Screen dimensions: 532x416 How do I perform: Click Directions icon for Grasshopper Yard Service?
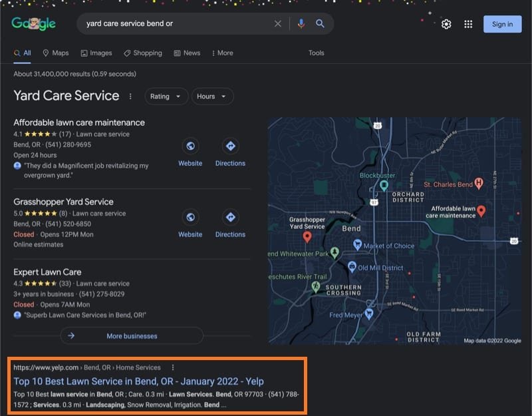click(230, 218)
